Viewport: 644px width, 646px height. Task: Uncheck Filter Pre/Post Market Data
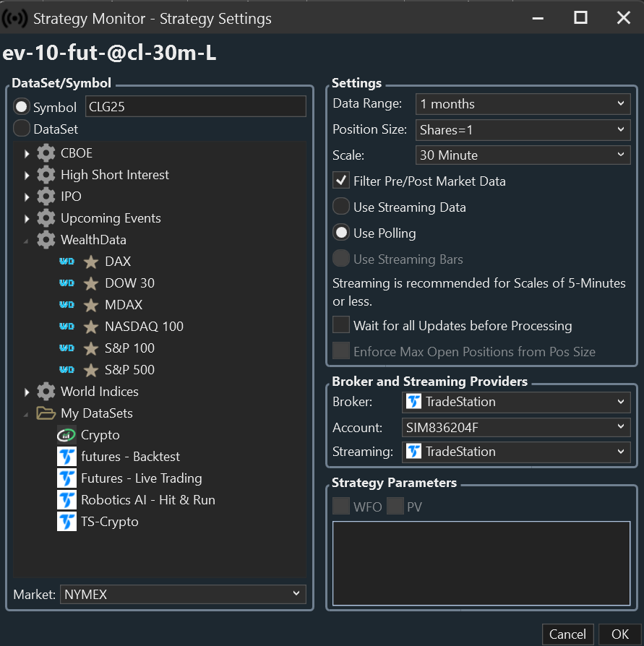[341, 181]
